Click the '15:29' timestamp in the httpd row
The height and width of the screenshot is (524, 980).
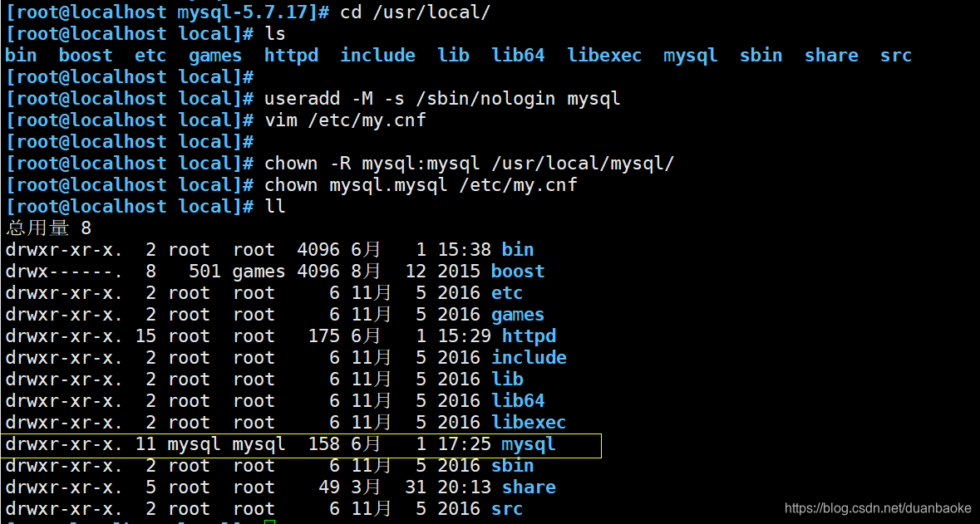[x=464, y=336]
